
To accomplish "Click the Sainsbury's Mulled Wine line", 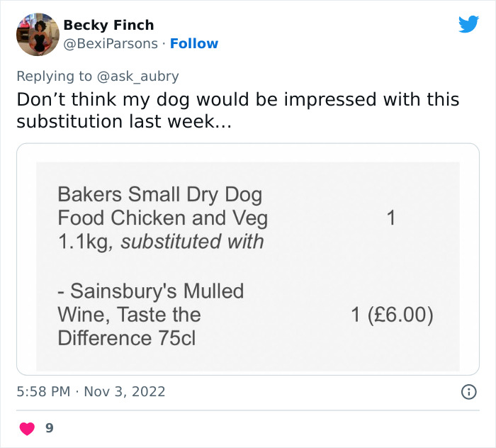I will click(150, 291).
